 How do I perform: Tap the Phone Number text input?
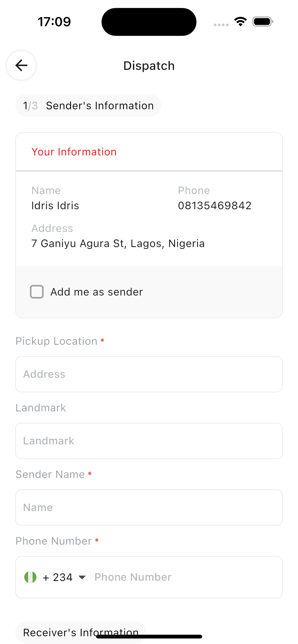[x=185, y=577]
